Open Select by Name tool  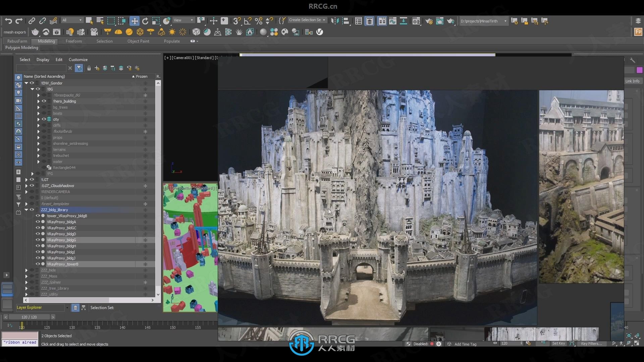(x=100, y=21)
